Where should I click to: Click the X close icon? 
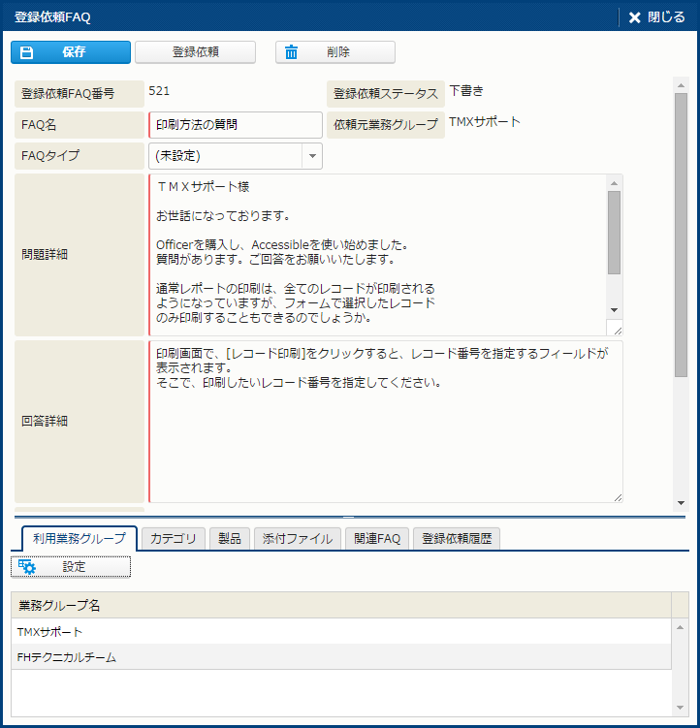coord(634,17)
